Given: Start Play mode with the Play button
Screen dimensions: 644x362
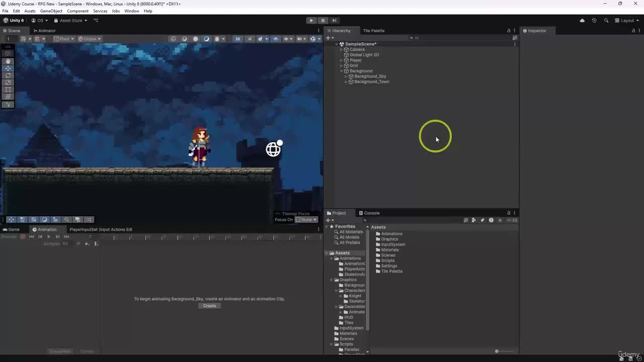Looking at the screenshot, I should click(x=311, y=21).
